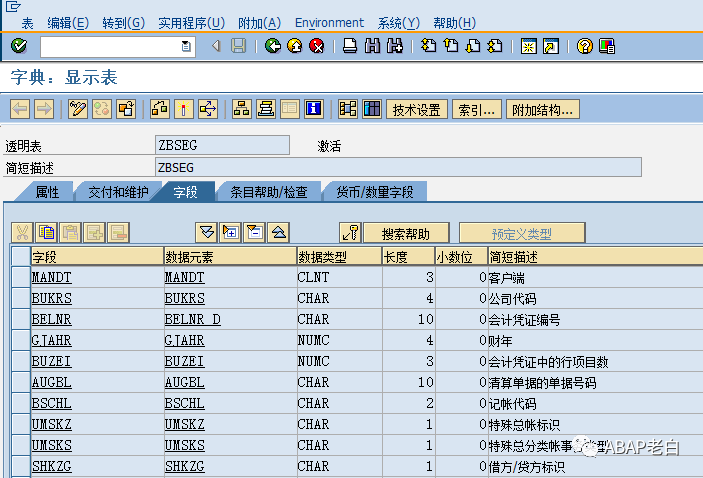Click the Check syntax icon

pyautogui.click(x=160, y=109)
